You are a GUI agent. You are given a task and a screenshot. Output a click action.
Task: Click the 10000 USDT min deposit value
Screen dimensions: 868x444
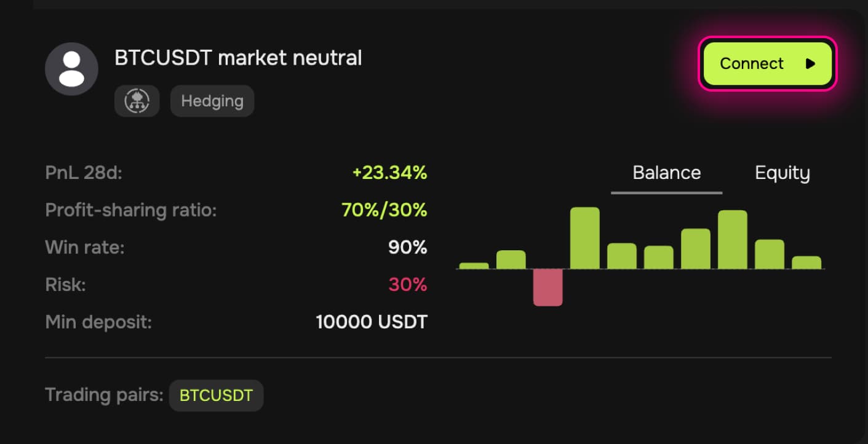click(372, 322)
